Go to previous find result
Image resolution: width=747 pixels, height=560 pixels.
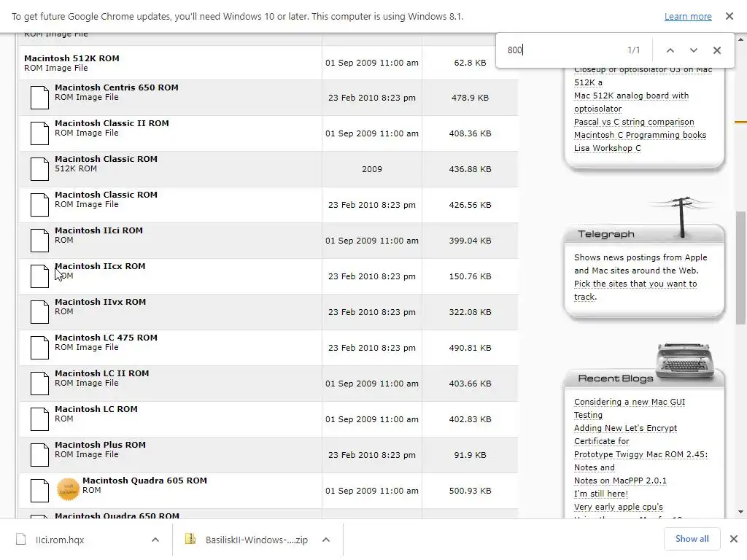click(670, 50)
